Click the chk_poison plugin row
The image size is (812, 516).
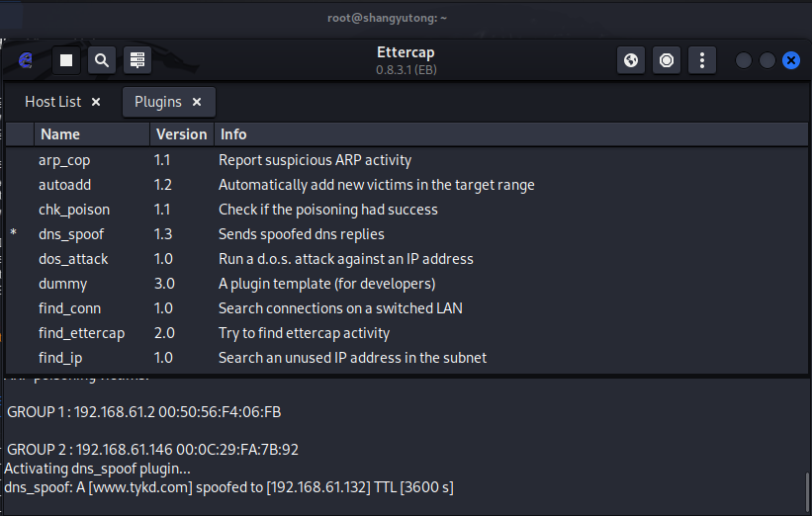[74, 210]
